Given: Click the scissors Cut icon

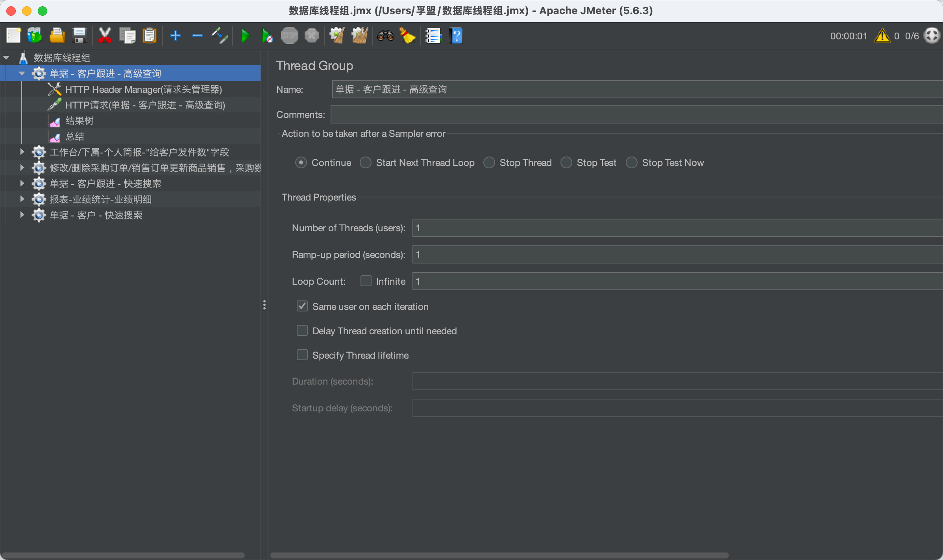Looking at the screenshot, I should [105, 36].
